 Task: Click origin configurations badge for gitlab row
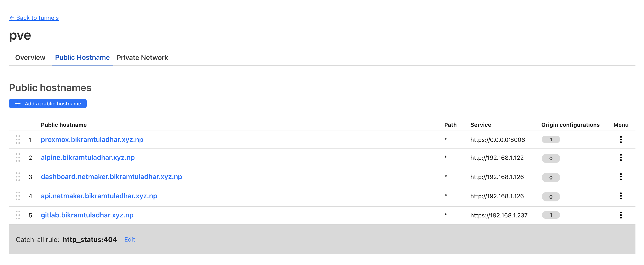pyautogui.click(x=551, y=215)
